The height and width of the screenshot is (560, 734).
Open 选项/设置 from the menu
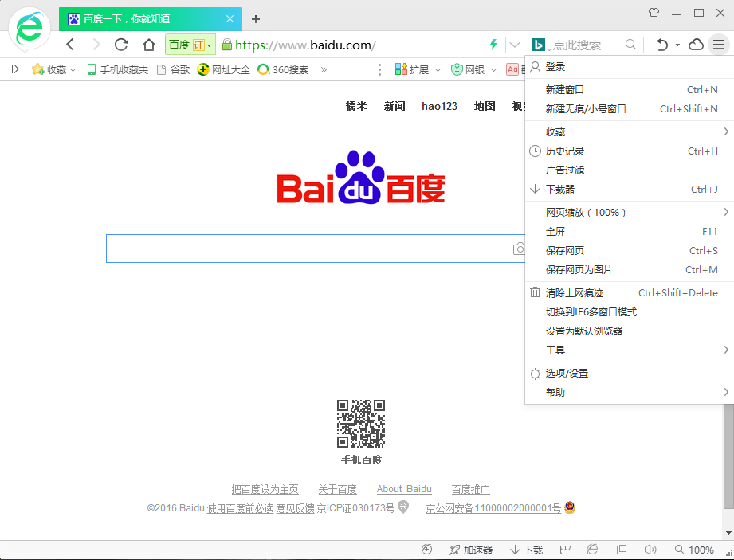coord(630,373)
